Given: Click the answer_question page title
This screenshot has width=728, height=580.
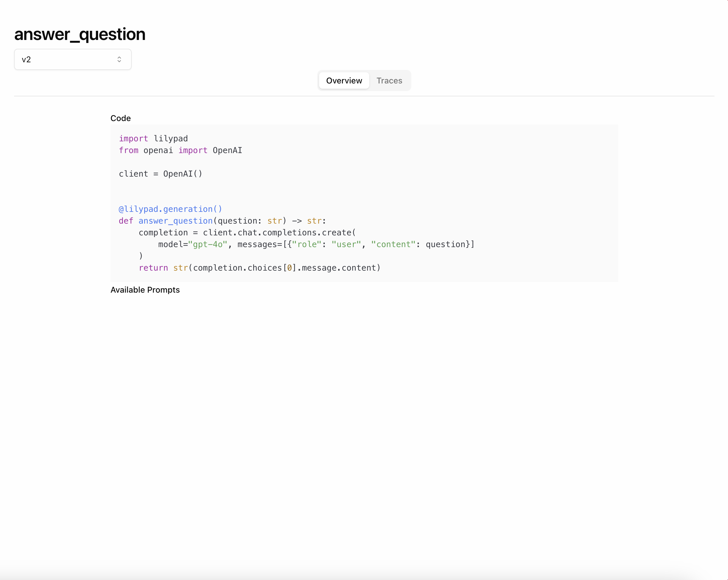Looking at the screenshot, I should (x=80, y=34).
